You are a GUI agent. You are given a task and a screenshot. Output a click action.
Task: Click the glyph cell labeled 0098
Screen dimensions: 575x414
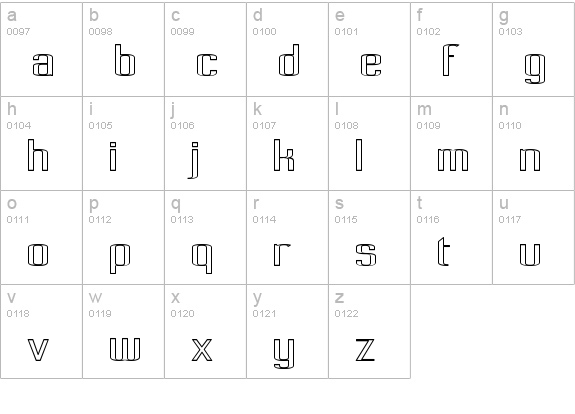[124, 50]
